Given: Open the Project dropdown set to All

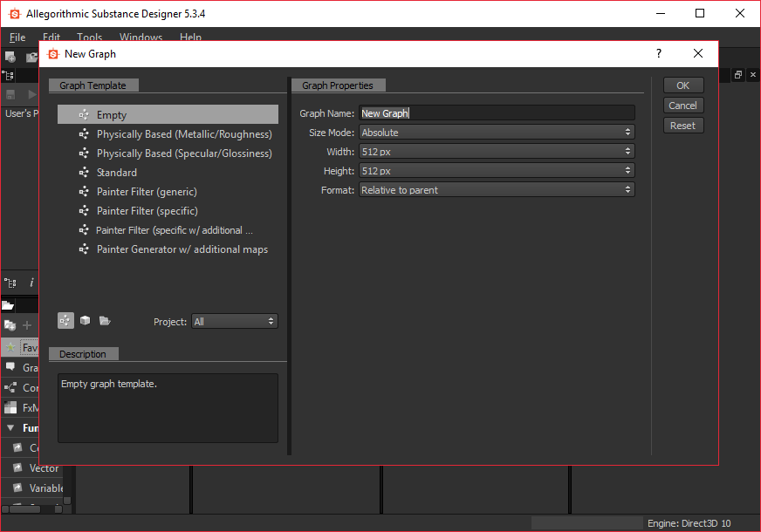Looking at the screenshot, I should 235,321.
